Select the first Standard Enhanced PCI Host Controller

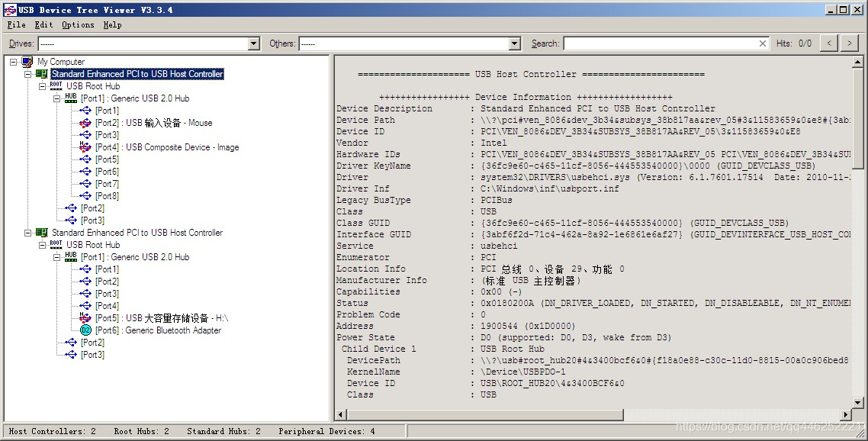pyautogui.click(x=137, y=74)
